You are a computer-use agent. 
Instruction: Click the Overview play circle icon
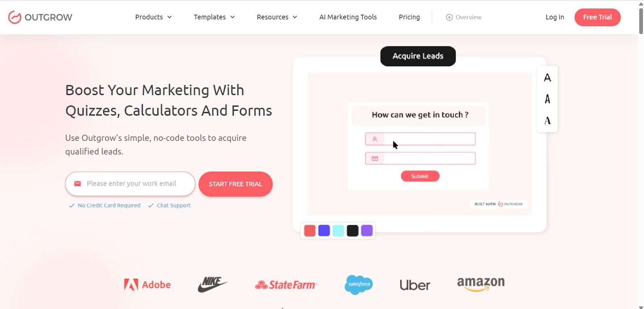pyautogui.click(x=449, y=17)
